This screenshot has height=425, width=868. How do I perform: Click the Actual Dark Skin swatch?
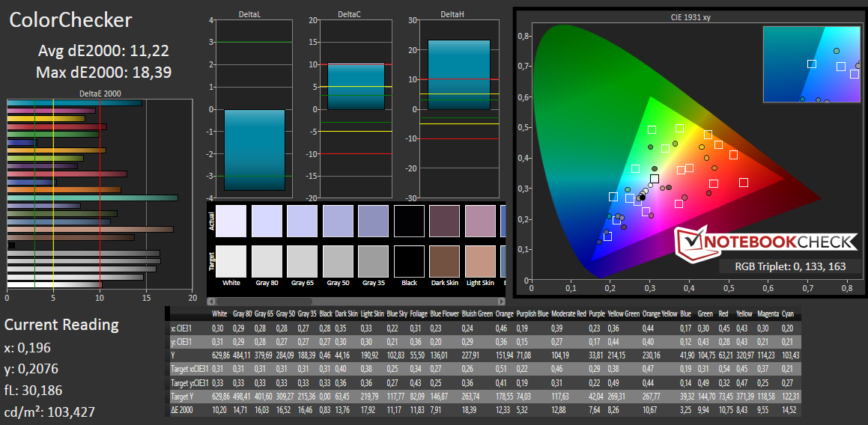click(x=443, y=221)
